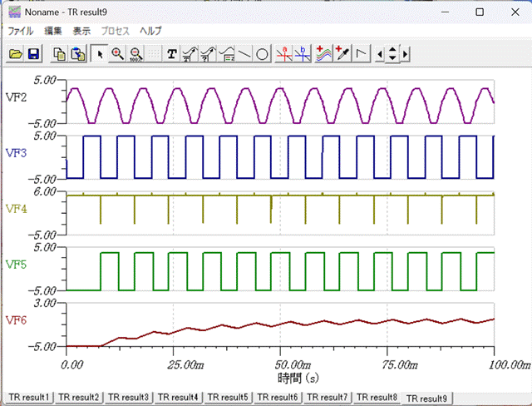The image size is (532, 406).
Task: Click the Copy icon in the toolbar
Action: (59, 54)
